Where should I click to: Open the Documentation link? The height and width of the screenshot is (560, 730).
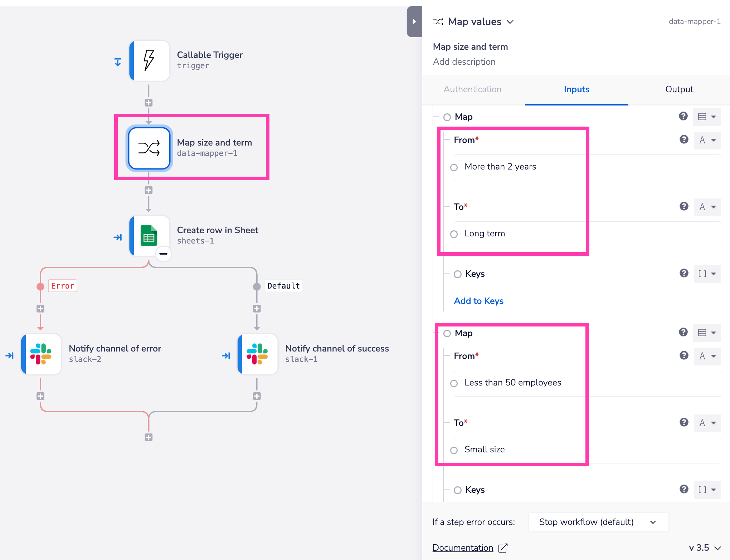[463, 547]
